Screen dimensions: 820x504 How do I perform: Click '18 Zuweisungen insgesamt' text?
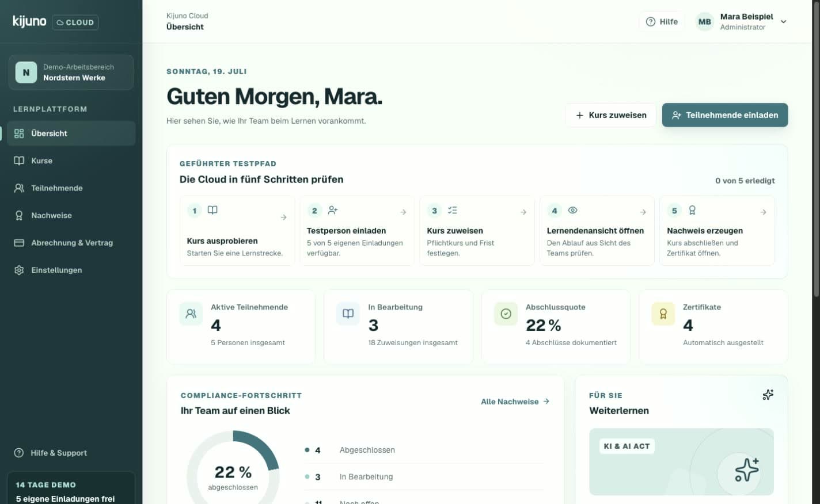413,343
